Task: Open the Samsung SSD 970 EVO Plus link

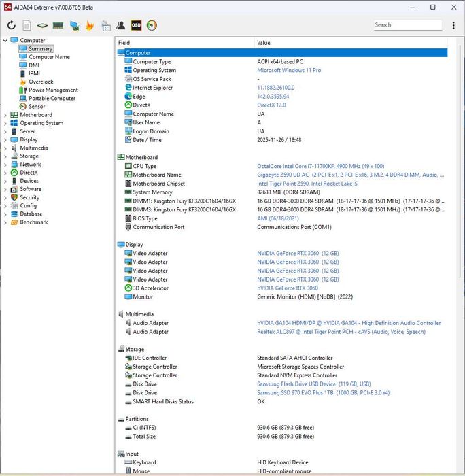Action: tap(323, 393)
